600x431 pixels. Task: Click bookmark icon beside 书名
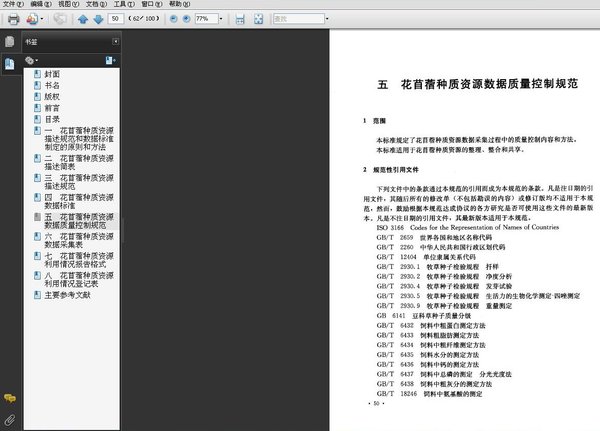37,85
